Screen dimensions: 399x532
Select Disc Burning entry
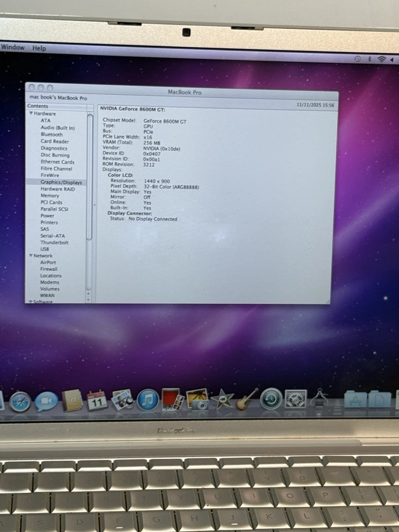tap(55, 155)
